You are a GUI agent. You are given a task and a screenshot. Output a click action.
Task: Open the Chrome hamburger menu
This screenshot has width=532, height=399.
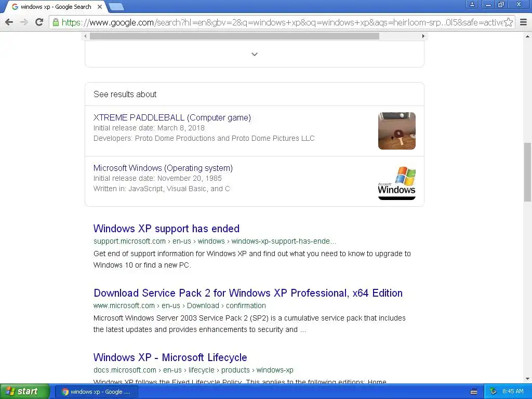pos(524,22)
